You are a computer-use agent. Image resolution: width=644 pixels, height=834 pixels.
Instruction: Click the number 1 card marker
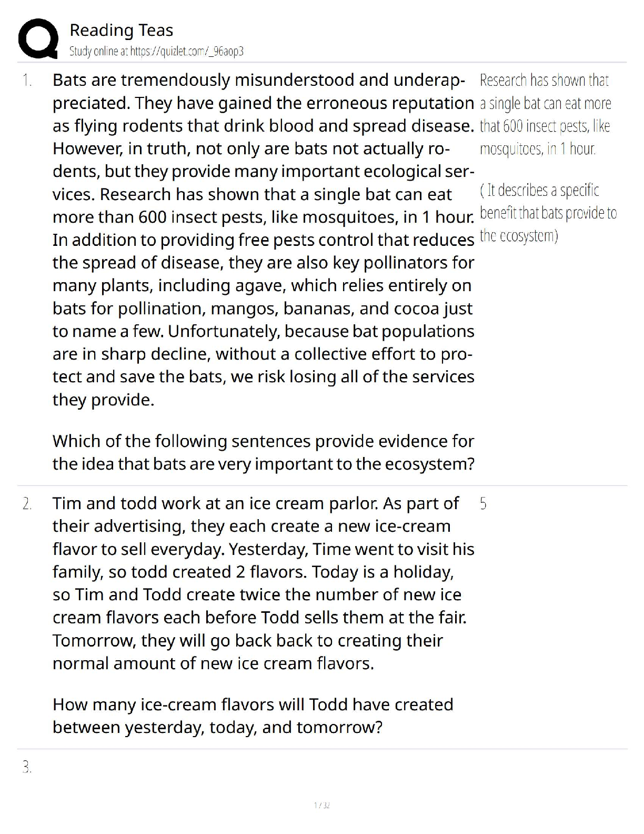(27, 81)
